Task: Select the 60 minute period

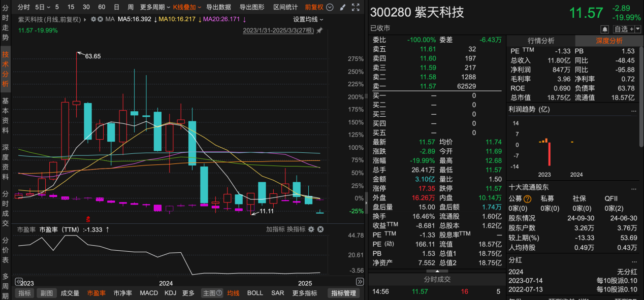Action: [102, 7]
